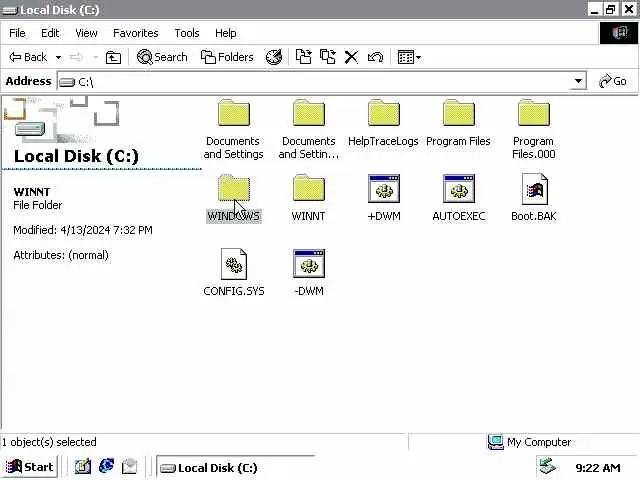640x480 pixels.
Task: Click the title bar drive icon
Action: coord(9,10)
